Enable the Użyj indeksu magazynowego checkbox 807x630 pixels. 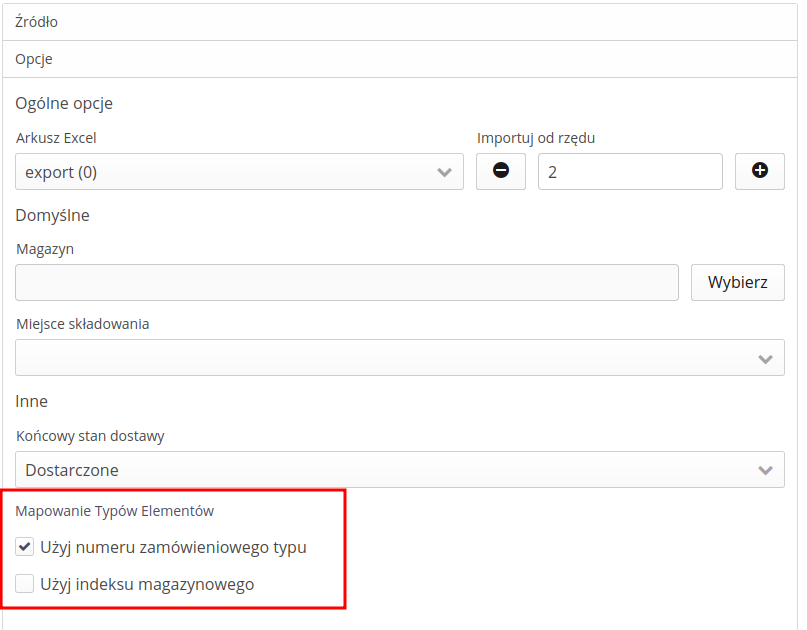coord(25,584)
